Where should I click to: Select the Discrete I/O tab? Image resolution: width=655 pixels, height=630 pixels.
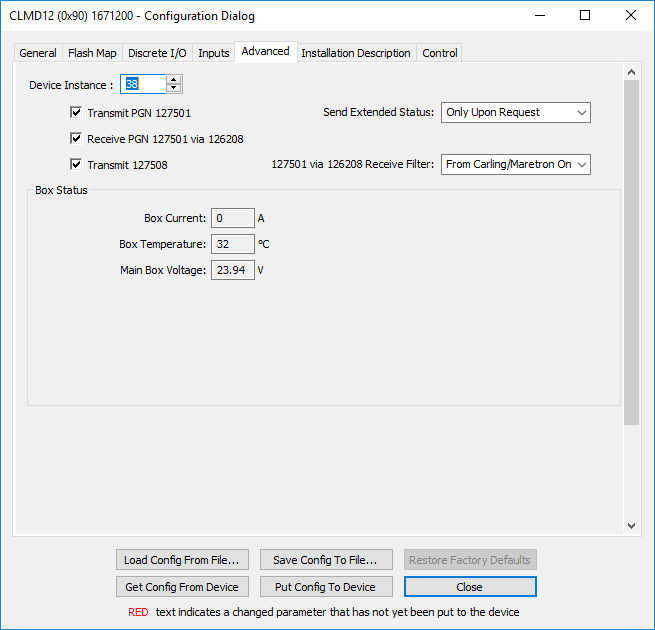157,53
